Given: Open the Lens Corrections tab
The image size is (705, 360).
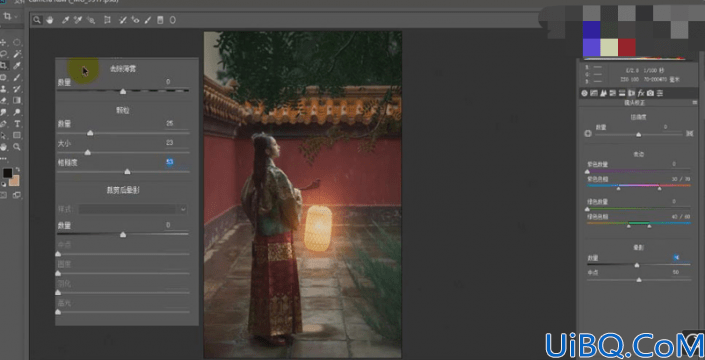Looking at the screenshot, I should (631, 93).
